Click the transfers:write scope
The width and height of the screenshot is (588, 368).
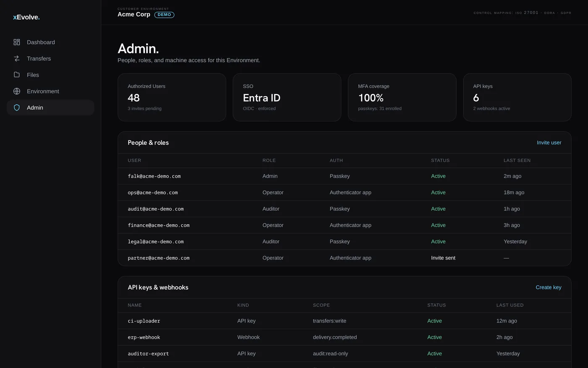coord(330,321)
